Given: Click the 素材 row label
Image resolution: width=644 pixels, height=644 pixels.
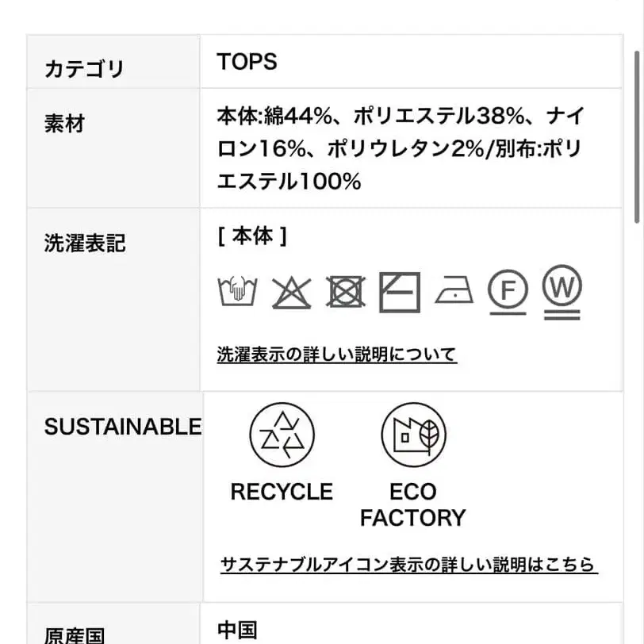Looking at the screenshot, I should click(64, 125).
